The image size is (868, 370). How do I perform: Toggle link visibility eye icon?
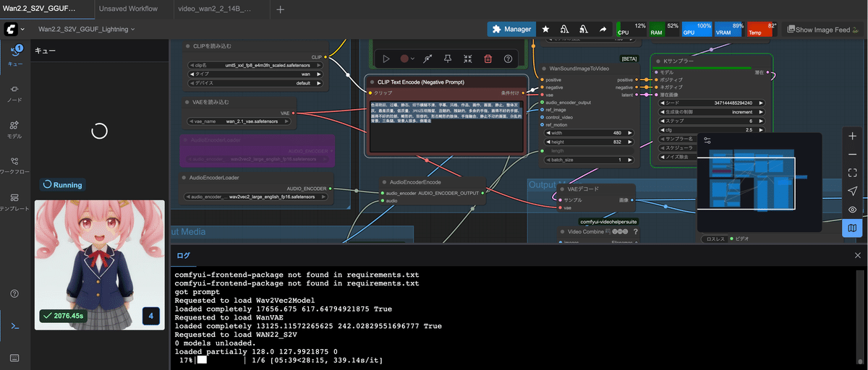pos(853,210)
